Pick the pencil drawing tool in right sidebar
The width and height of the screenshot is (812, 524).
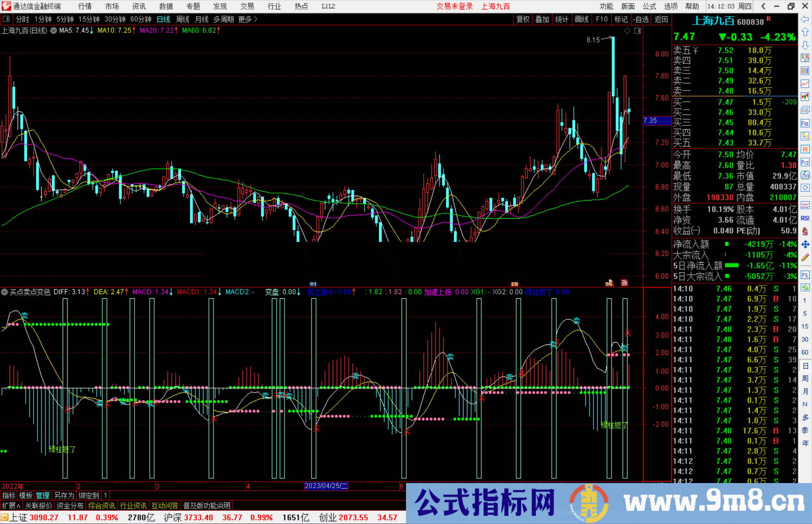pyautogui.click(x=805, y=258)
